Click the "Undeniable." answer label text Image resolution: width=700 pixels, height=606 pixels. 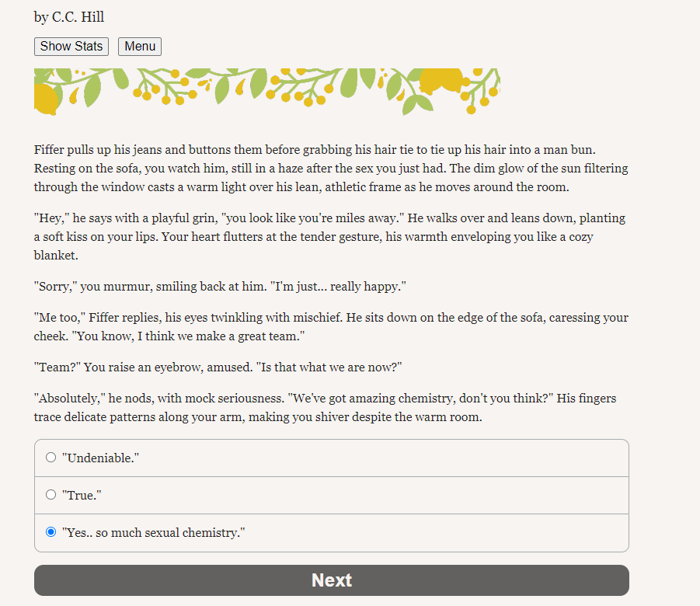click(x=100, y=458)
